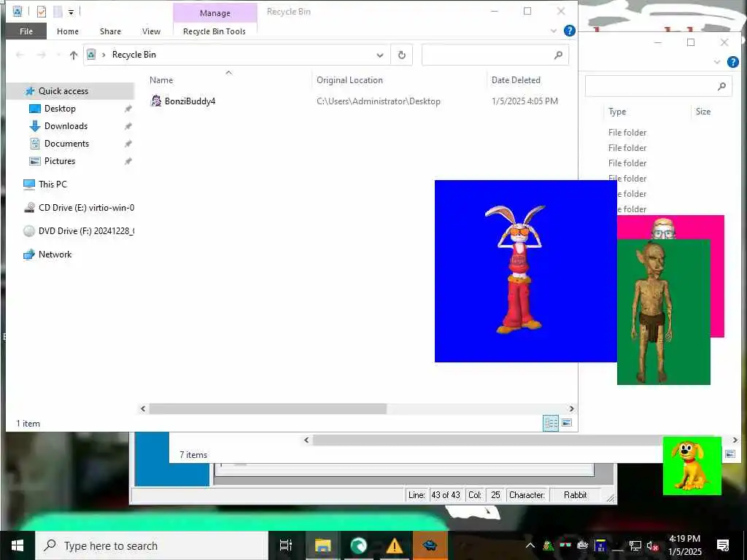The width and height of the screenshot is (747, 560).
Task: Click the Recycle Bin icon in title bar
Action: click(18, 11)
